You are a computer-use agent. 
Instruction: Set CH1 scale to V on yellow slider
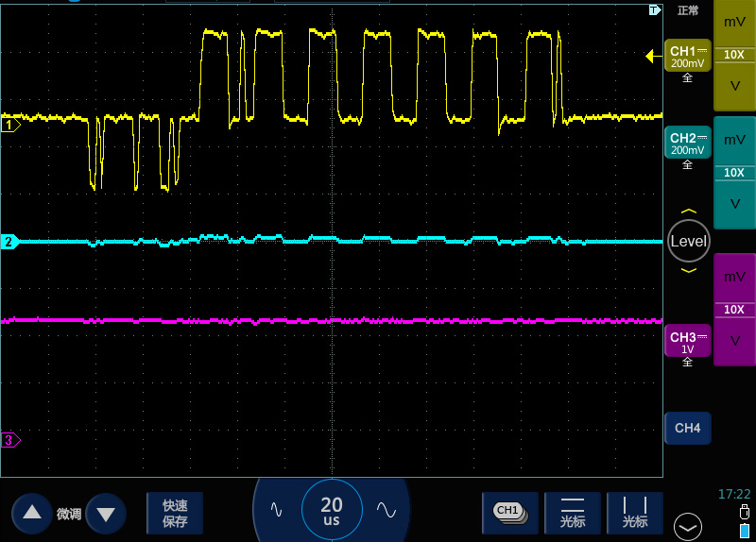734,86
